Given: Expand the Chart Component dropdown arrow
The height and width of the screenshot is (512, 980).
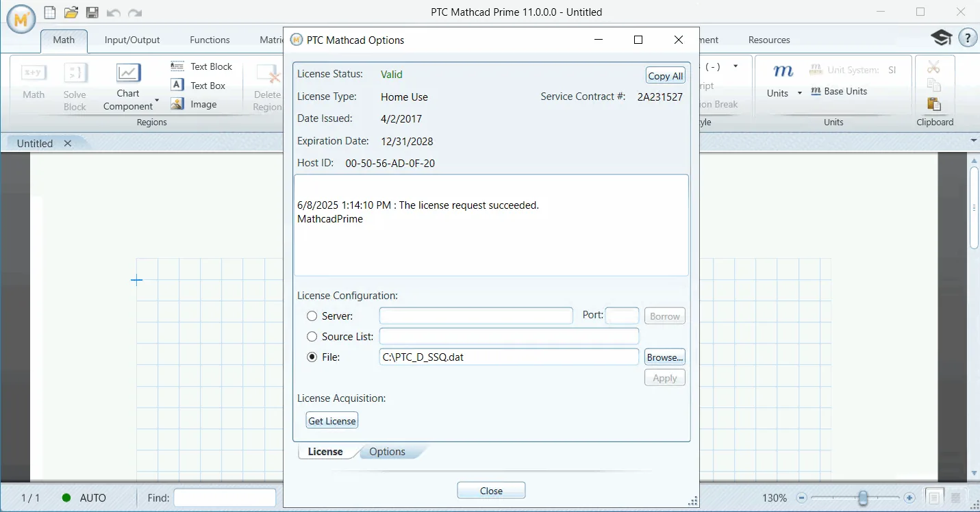Looking at the screenshot, I should 157,102.
